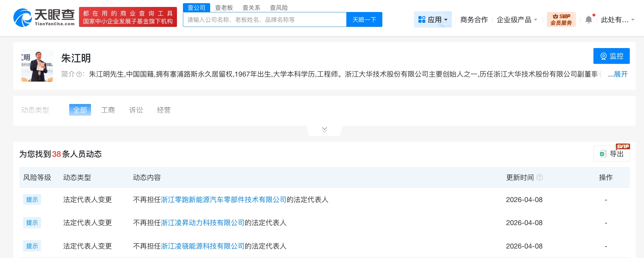
Task: Click 展开 to expand the biography
Action: tap(621, 74)
